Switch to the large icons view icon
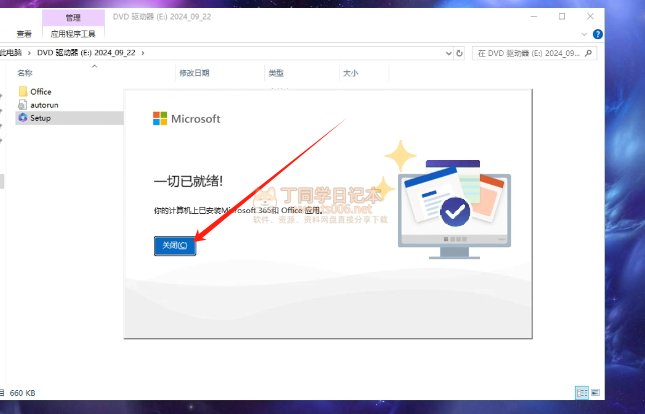Screen dimensions: 645x414 pyautogui.click(x=595, y=393)
